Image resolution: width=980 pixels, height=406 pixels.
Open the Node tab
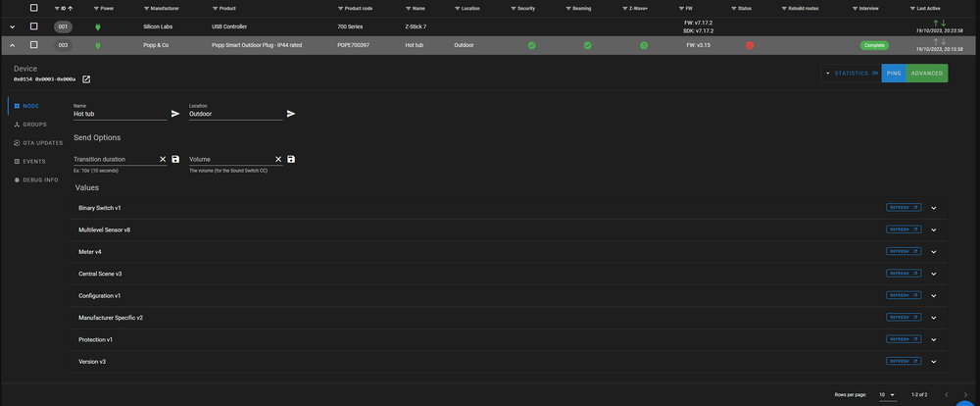26,106
